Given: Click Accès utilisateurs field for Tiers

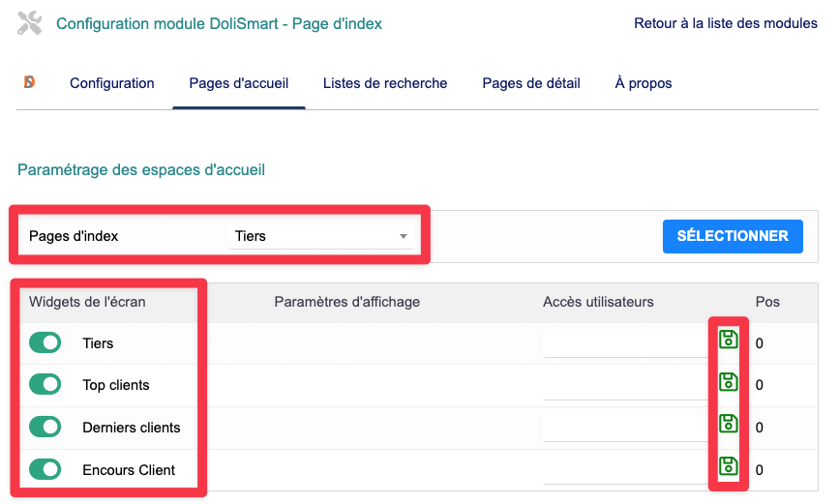Looking at the screenshot, I should [624, 343].
